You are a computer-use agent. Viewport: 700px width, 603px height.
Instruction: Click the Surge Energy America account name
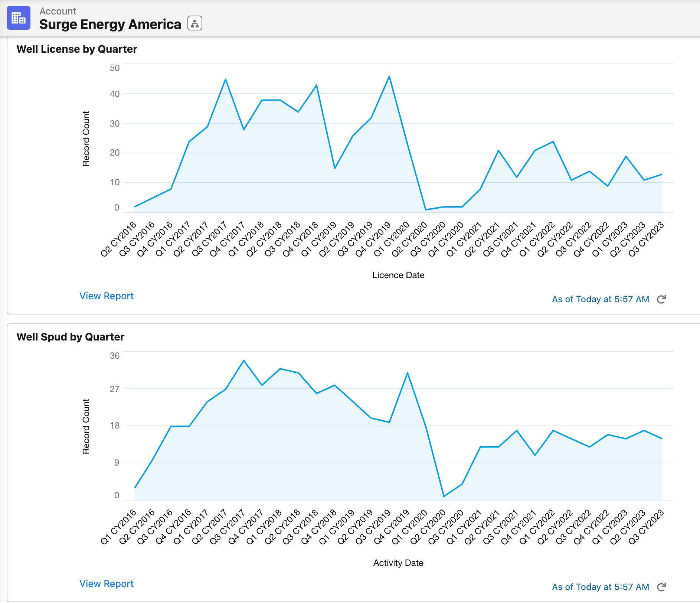coord(111,25)
